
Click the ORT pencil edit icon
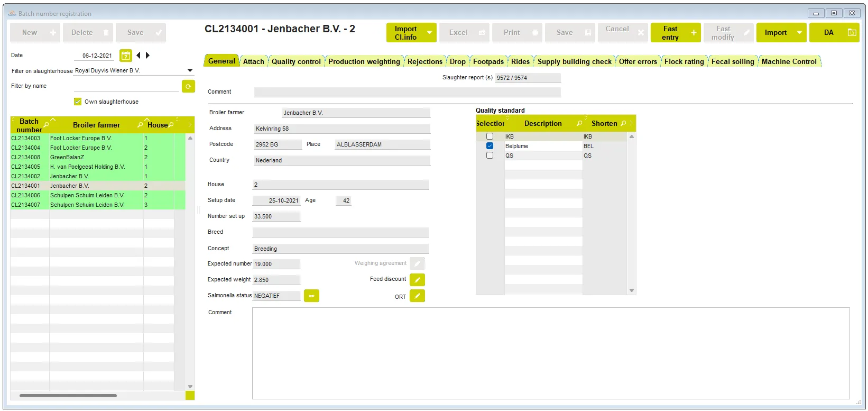(x=417, y=296)
